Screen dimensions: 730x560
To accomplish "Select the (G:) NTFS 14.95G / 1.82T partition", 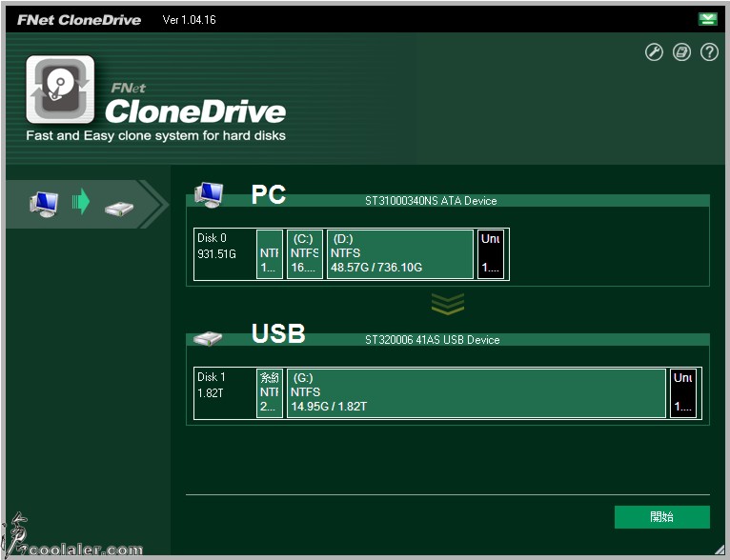I will [x=477, y=393].
